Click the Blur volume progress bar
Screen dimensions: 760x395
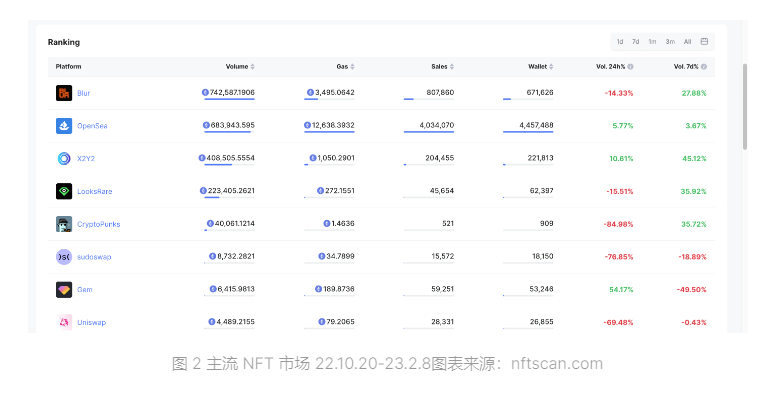[229, 99]
